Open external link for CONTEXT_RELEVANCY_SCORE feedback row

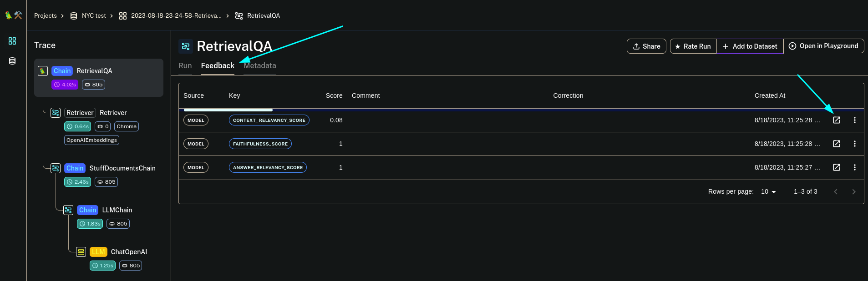pyautogui.click(x=836, y=120)
